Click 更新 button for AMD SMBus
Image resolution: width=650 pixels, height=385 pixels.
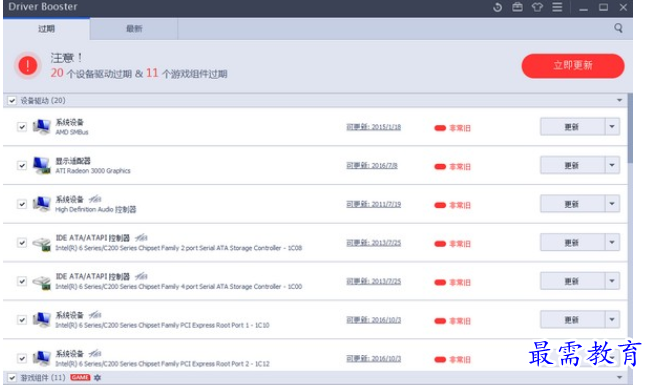572,127
